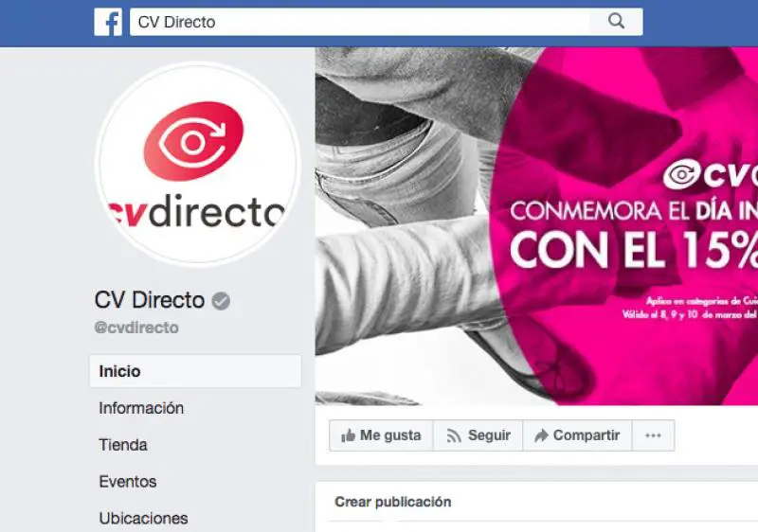Open the three-dots more options button
This screenshot has width=758, height=532.
(653, 435)
